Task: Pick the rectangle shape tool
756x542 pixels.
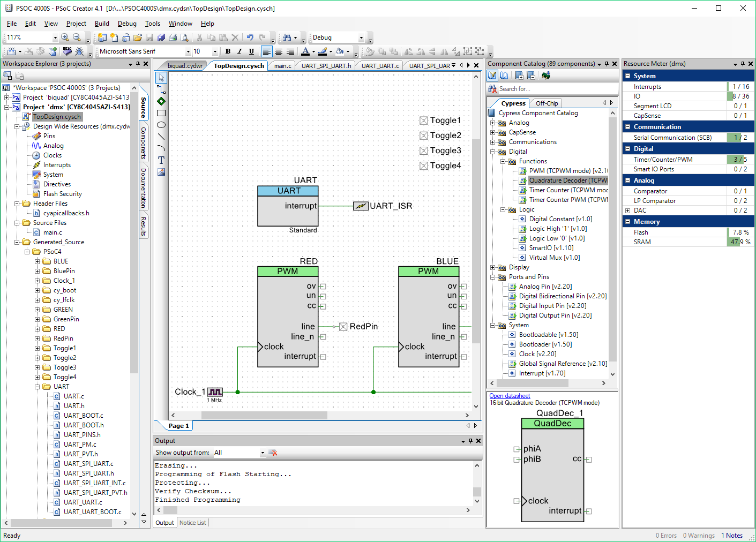Action: click(161, 113)
